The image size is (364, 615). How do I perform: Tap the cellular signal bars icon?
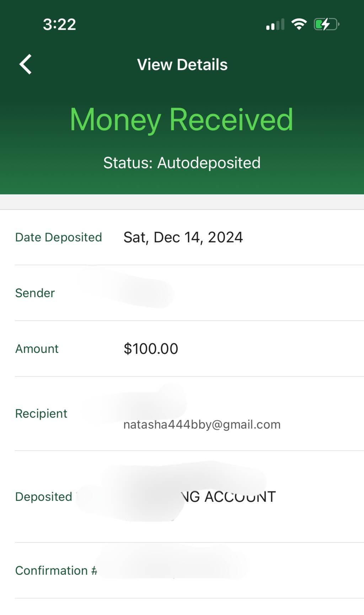(275, 24)
